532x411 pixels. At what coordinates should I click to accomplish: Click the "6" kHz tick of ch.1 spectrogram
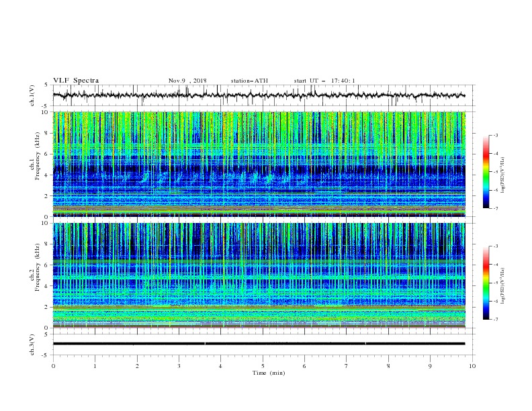(x=47, y=154)
